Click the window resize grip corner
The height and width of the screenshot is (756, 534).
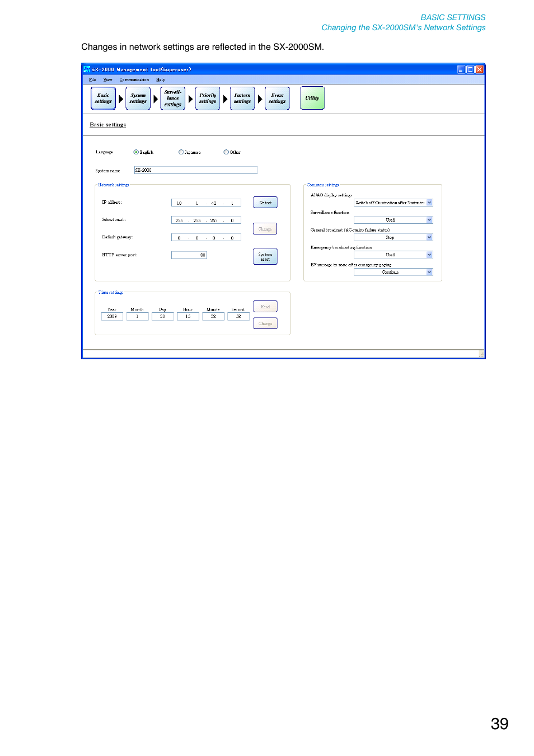pyautogui.click(x=481, y=354)
